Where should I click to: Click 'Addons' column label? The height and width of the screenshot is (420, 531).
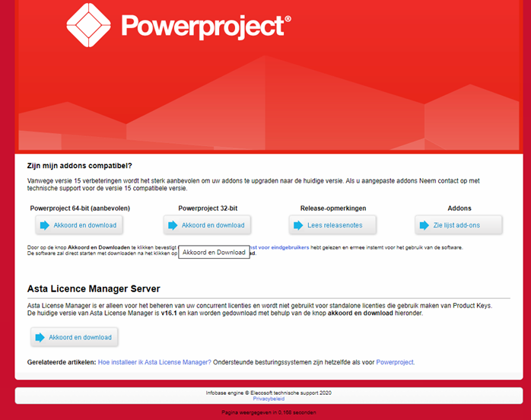click(x=459, y=208)
